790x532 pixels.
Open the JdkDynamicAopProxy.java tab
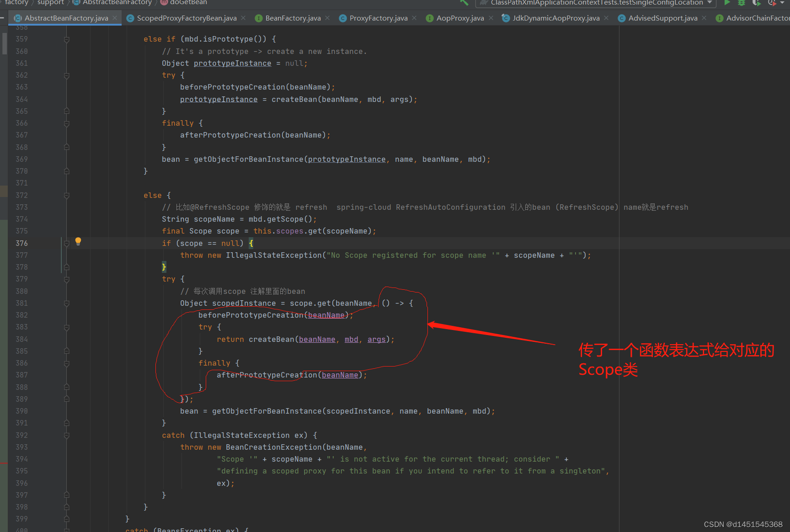[556, 18]
